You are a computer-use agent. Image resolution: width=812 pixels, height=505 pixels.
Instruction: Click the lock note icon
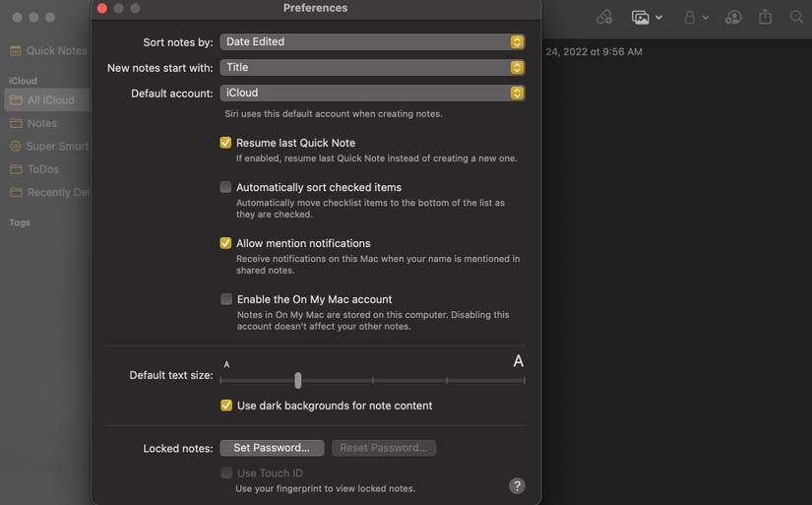690,18
